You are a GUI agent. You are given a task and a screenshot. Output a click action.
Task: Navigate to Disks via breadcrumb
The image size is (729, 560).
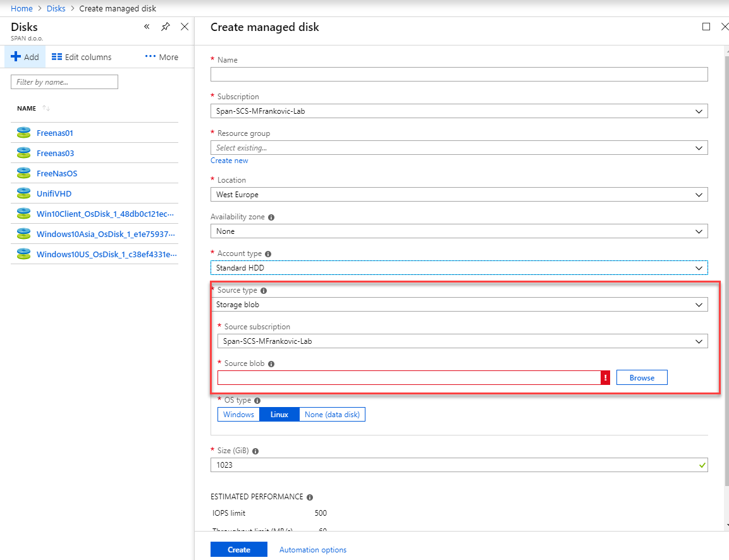coord(56,8)
